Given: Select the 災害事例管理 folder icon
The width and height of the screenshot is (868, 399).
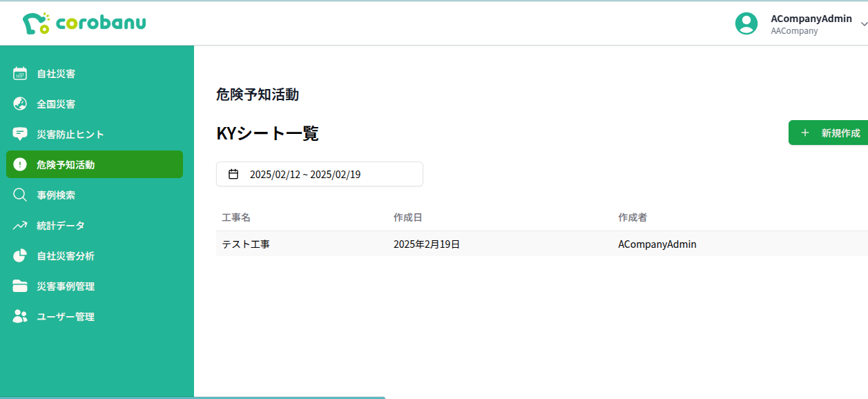Looking at the screenshot, I should (20, 286).
